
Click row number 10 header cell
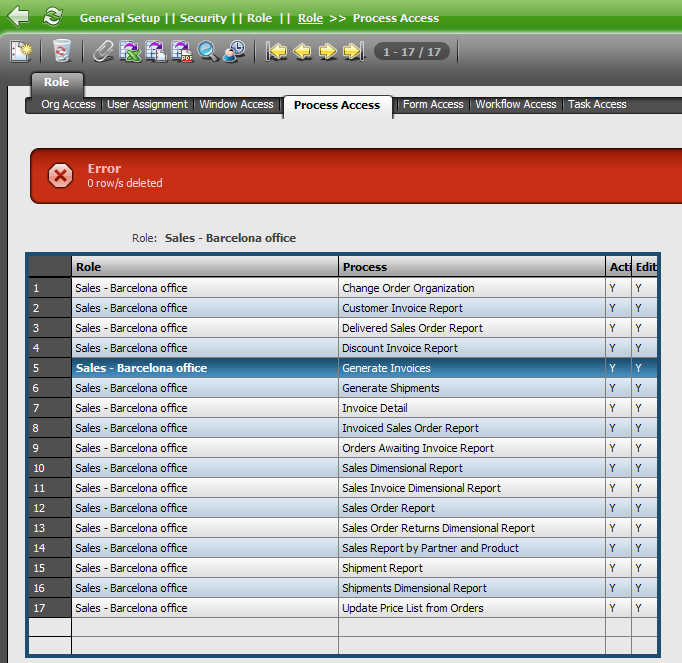(50, 468)
